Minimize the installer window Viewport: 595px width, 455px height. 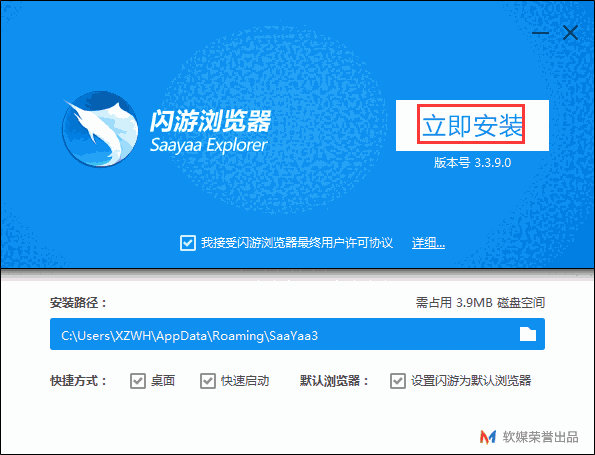[x=540, y=33]
